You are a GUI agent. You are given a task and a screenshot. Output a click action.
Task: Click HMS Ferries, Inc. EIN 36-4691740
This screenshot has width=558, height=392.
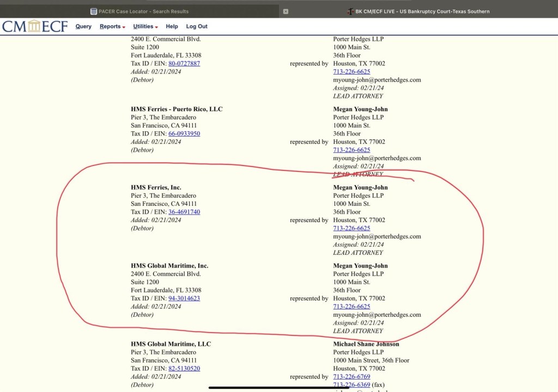pyautogui.click(x=184, y=212)
